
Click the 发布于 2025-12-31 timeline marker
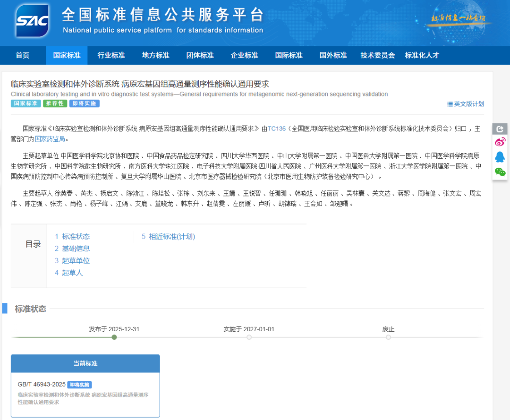tap(114, 337)
